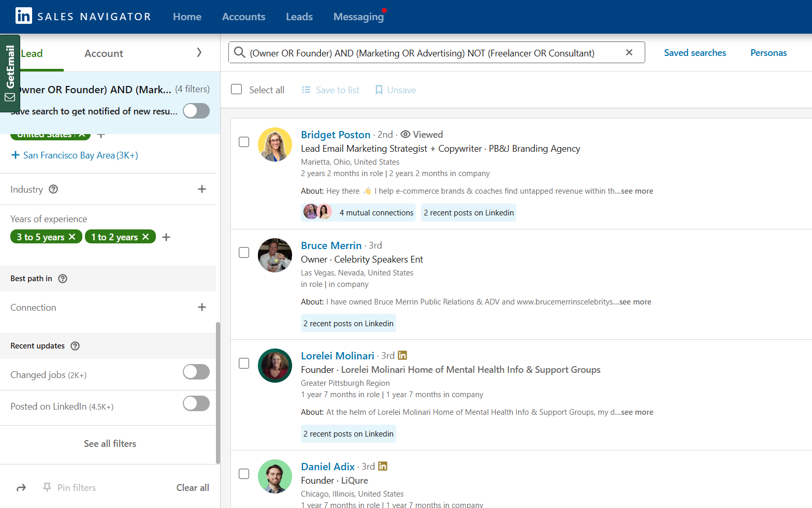Image resolution: width=812 pixels, height=508 pixels.
Task: Open Best path in help icon
Action: coord(63,279)
